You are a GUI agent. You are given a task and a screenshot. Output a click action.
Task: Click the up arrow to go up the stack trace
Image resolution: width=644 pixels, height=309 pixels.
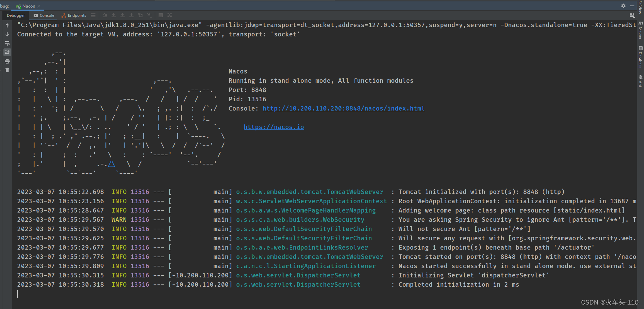7,25
